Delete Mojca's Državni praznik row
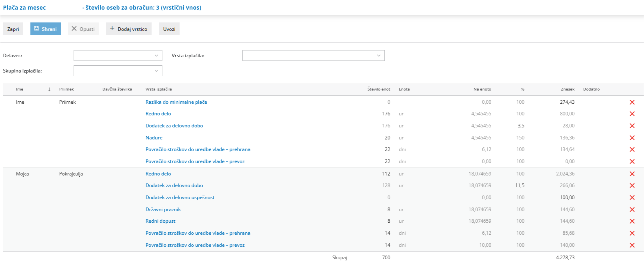The height and width of the screenshot is (264, 644). click(632, 210)
